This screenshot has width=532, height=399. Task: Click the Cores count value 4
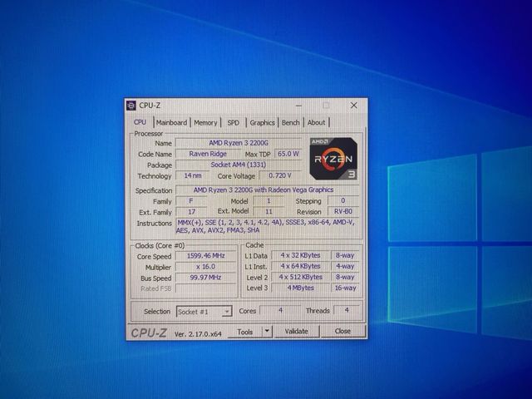pos(280,310)
